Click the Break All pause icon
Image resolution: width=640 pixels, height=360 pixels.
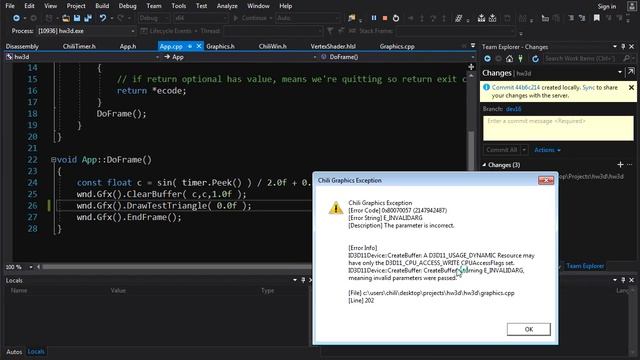click(x=374, y=18)
